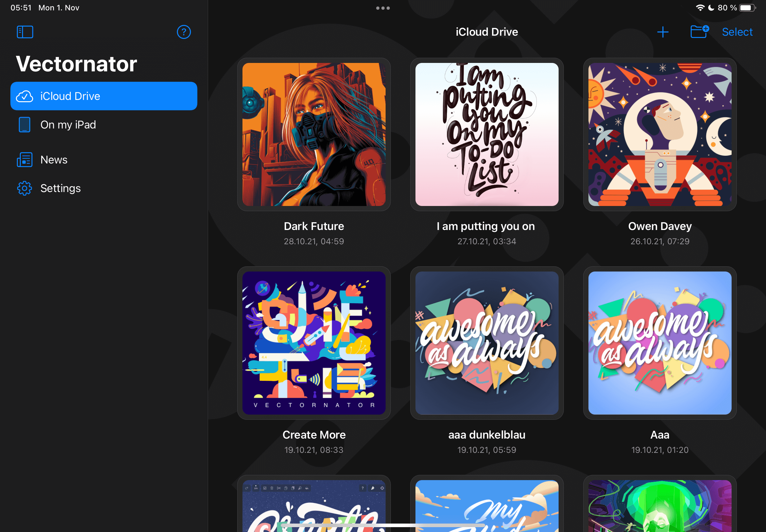The height and width of the screenshot is (532, 766).
Task: Click the iPad device icon
Action: (x=25, y=125)
